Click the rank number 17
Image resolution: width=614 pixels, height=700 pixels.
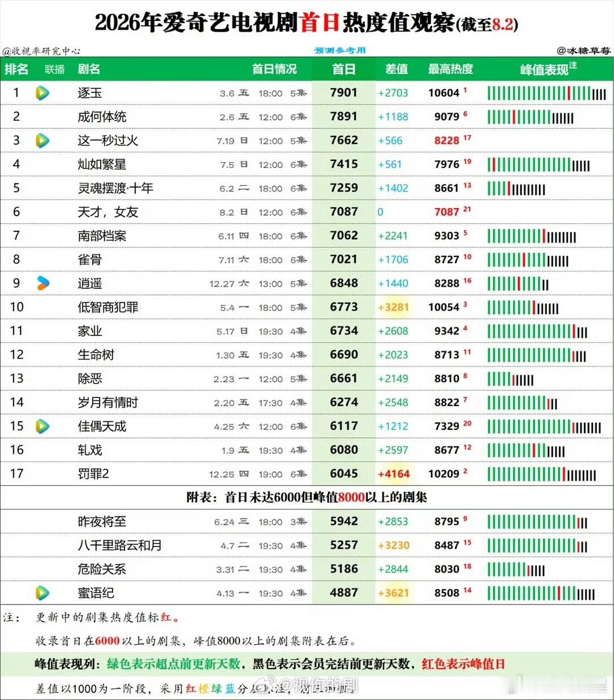(16, 474)
